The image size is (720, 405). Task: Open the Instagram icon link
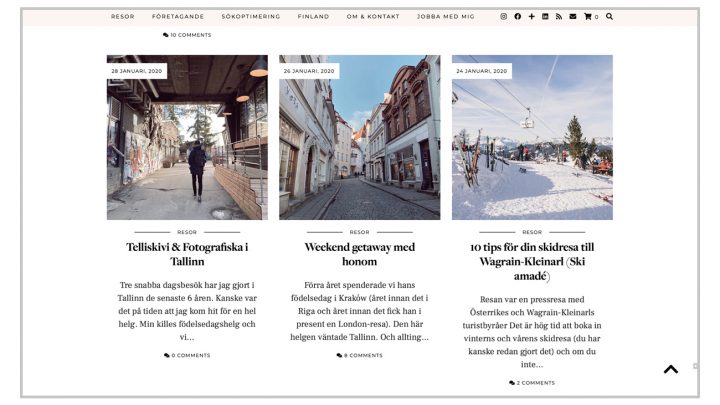pos(503,17)
